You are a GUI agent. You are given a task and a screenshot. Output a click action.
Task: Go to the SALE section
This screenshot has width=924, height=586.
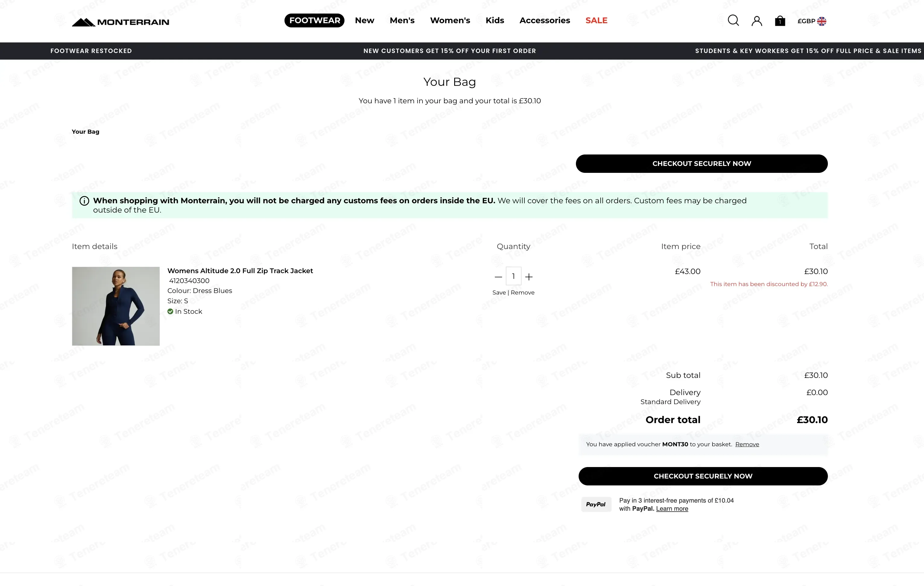click(x=596, y=20)
